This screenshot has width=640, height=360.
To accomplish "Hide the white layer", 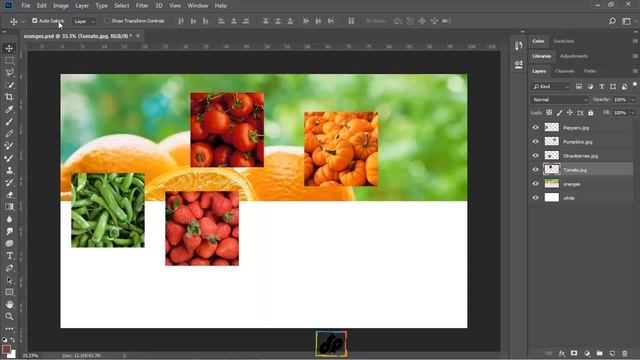I will click(536, 198).
